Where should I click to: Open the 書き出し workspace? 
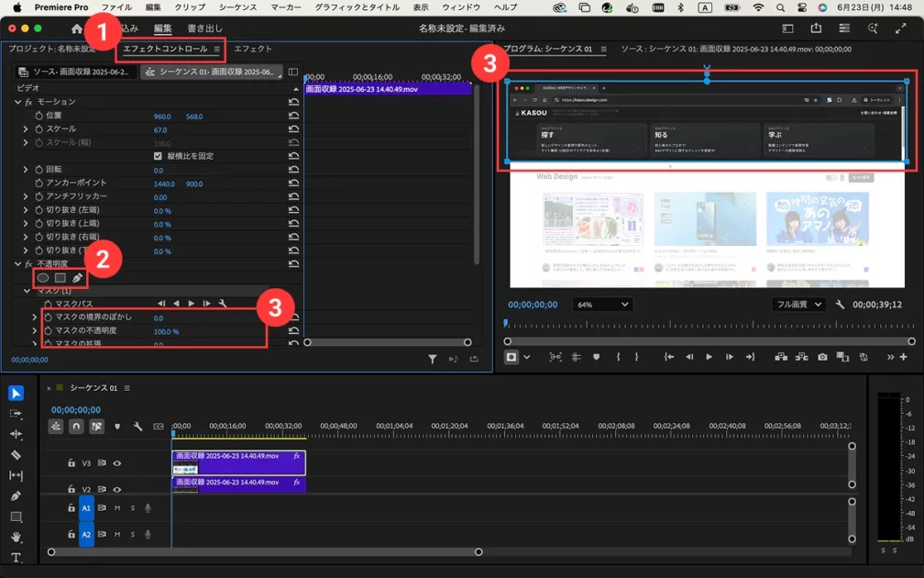tap(204, 28)
